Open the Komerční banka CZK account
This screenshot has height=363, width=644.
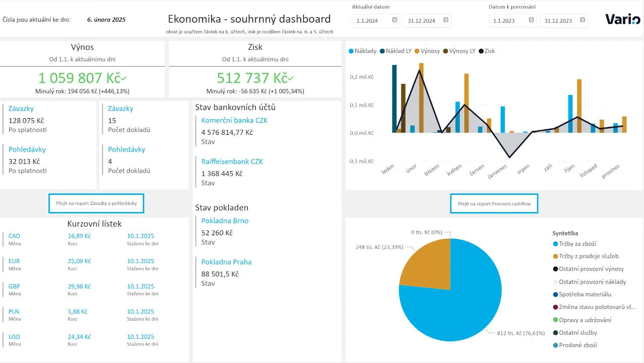coord(234,120)
